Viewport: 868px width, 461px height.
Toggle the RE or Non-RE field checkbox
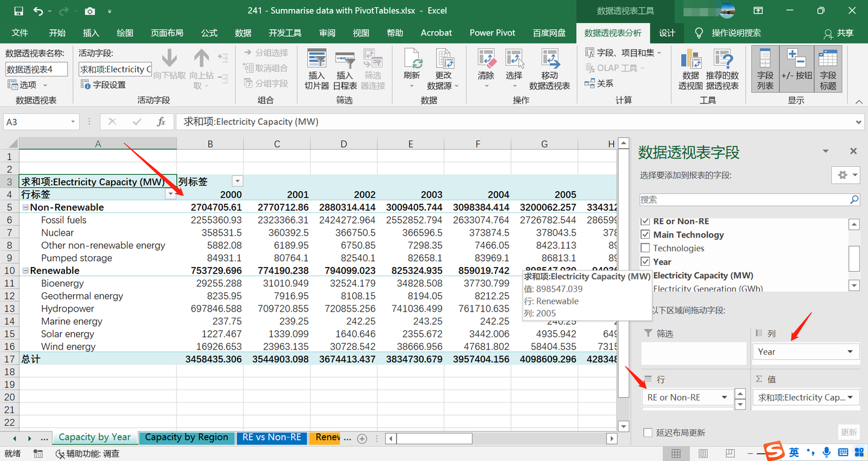coord(645,221)
